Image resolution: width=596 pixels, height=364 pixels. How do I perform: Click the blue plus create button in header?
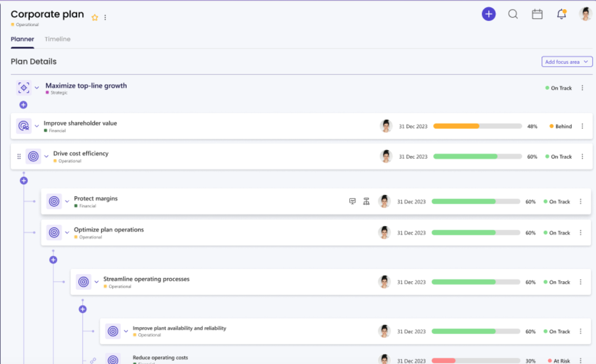(489, 14)
